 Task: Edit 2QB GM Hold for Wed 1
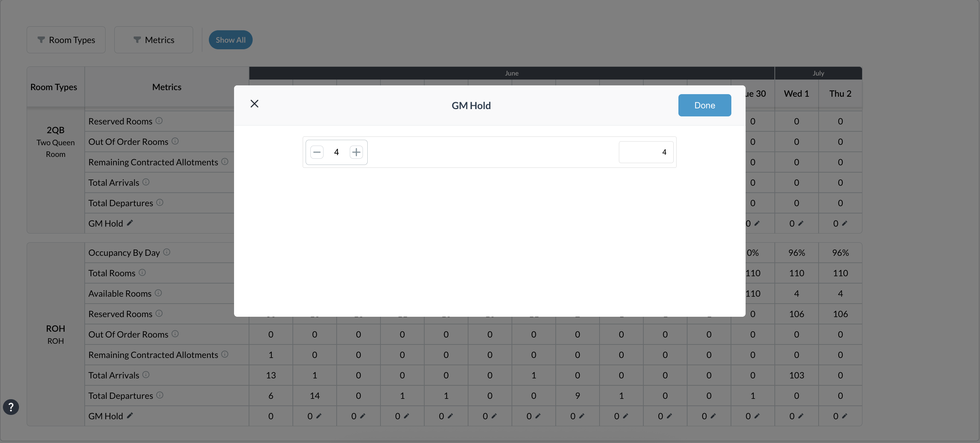point(801,223)
